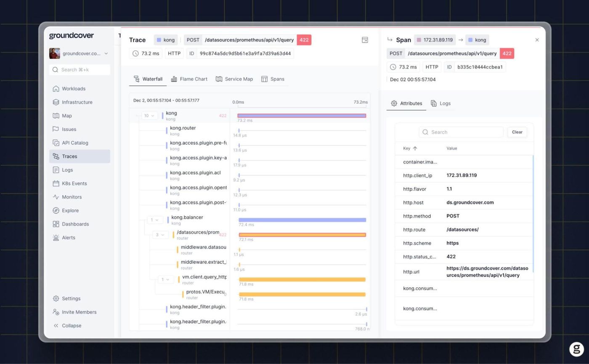Click the http.host value ds.groundcover.com
Screen dimensions: 589x364
point(470,202)
